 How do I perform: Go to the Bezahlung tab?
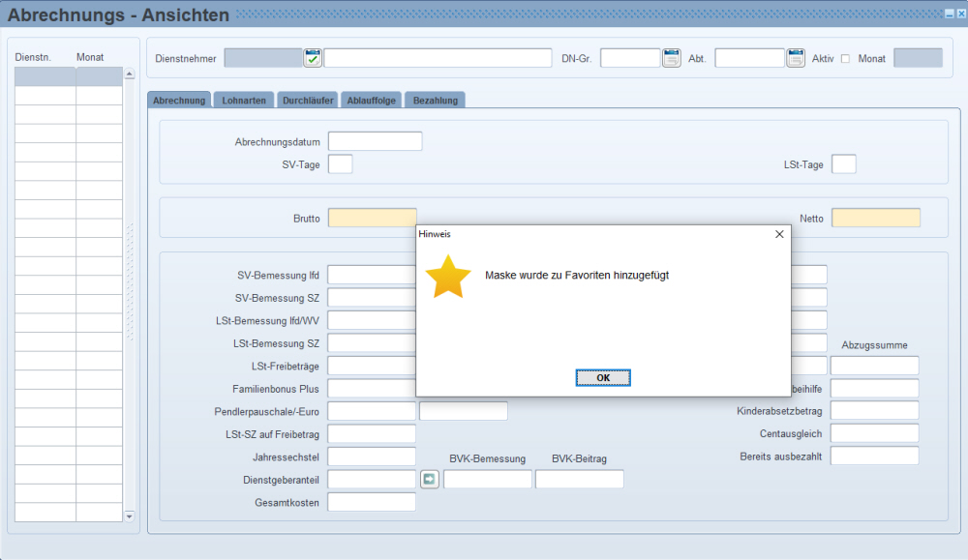point(436,101)
